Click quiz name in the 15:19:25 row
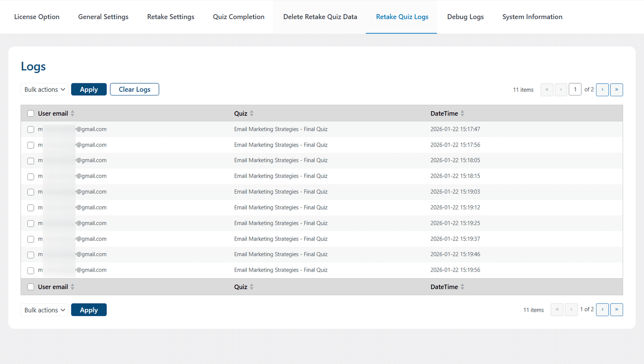Image resolution: width=644 pixels, height=364 pixels. click(x=281, y=223)
